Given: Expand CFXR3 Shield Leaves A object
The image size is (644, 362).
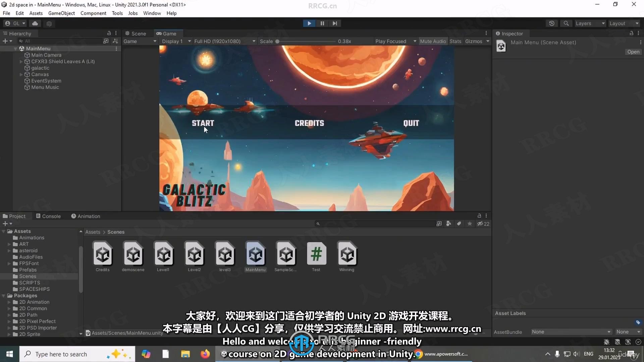Looking at the screenshot, I should coord(21,62).
